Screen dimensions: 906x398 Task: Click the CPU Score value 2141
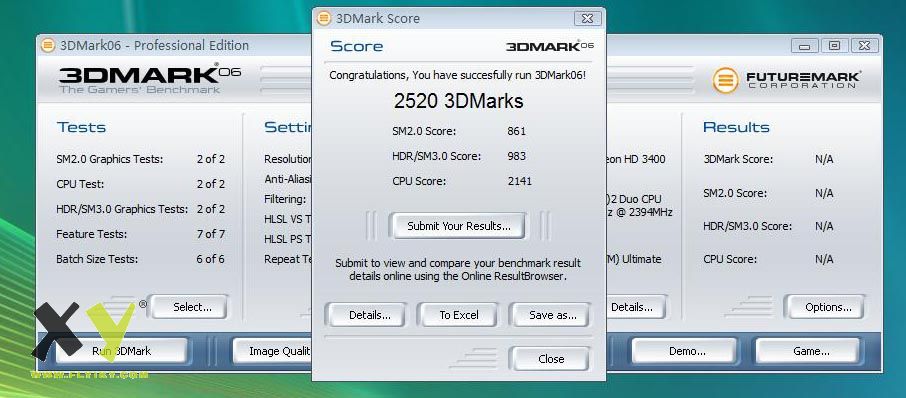[519, 181]
